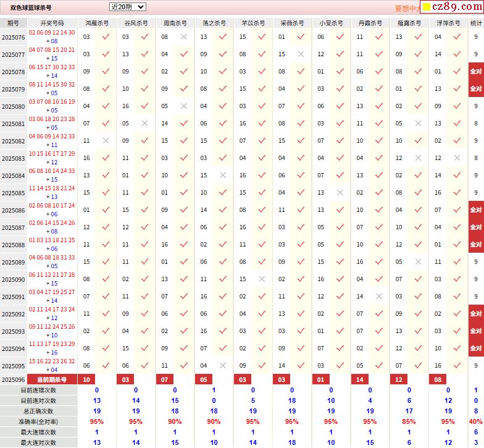This screenshot has width=484, height=448.
Task: Click the X mark in row 2025076
Action: (x=184, y=37)
